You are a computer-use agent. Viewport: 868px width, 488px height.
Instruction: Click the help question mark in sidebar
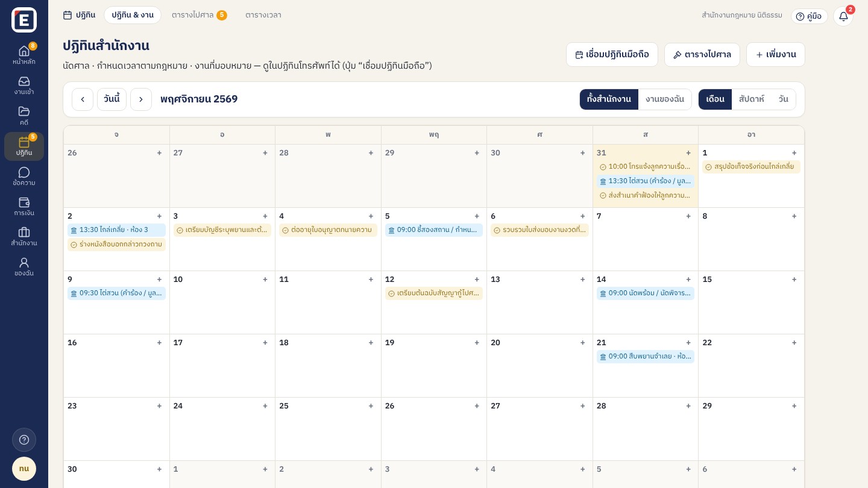coord(24,440)
